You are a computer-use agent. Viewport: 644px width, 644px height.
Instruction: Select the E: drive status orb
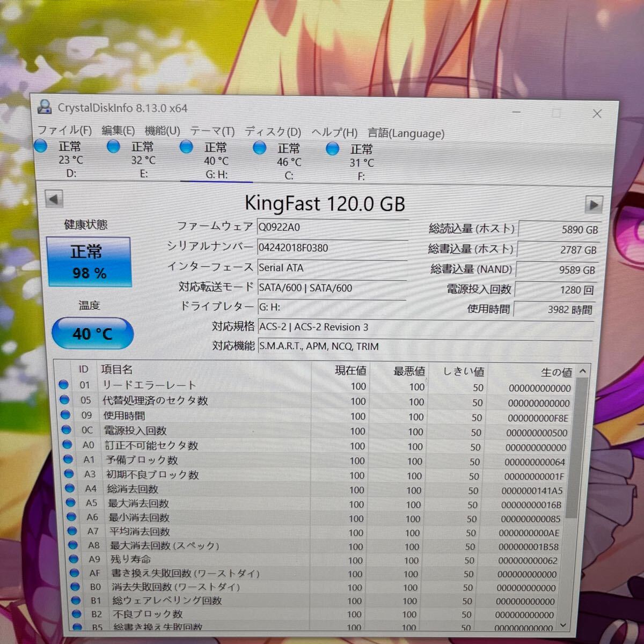113,146
